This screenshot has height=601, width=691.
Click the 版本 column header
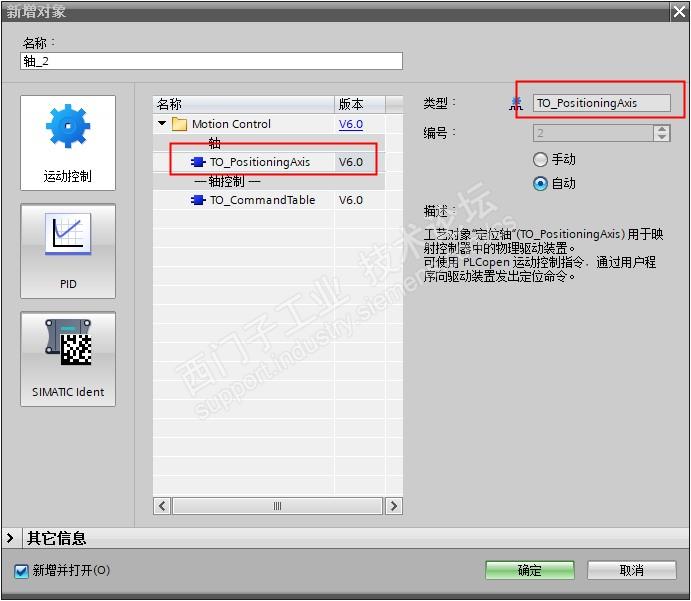tap(360, 104)
